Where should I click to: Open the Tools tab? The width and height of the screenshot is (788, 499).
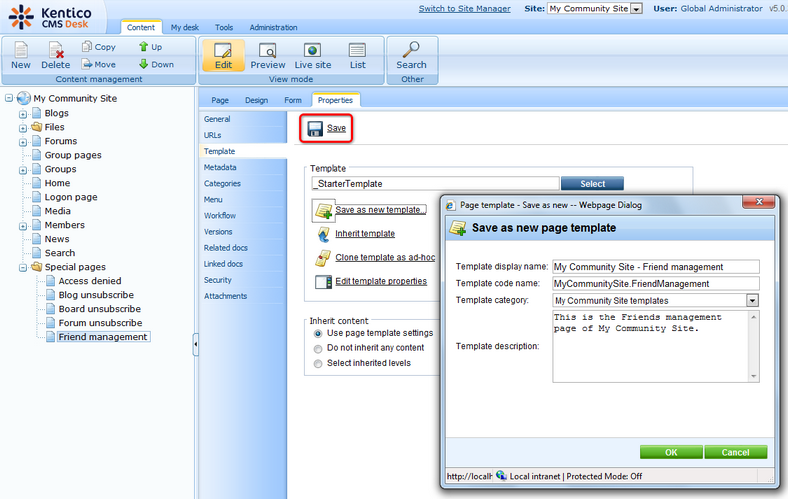coord(224,27)
